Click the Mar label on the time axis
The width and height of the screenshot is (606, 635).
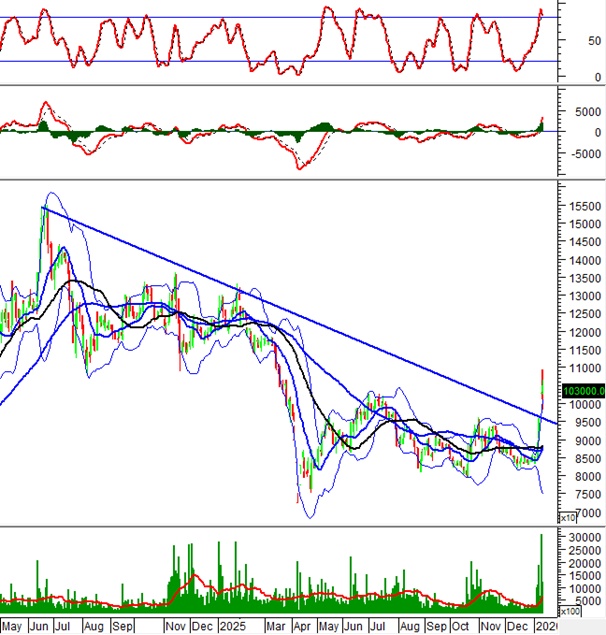pyautogui.click(x=274, y=625)
